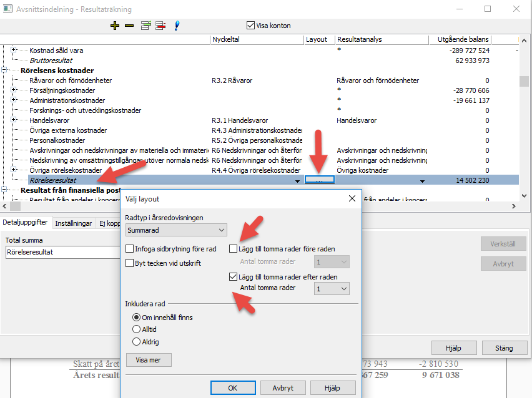Click the Stäng button

point(504,348)
